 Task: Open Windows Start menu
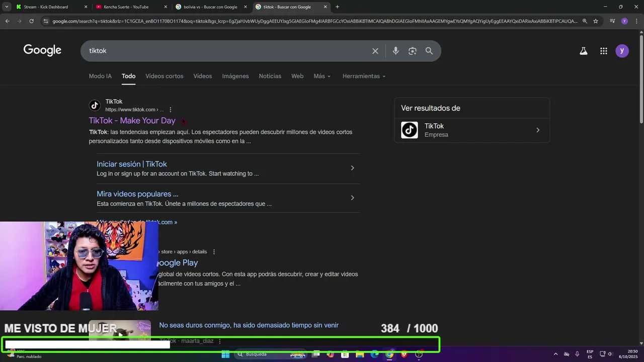(x=225, y=354)
